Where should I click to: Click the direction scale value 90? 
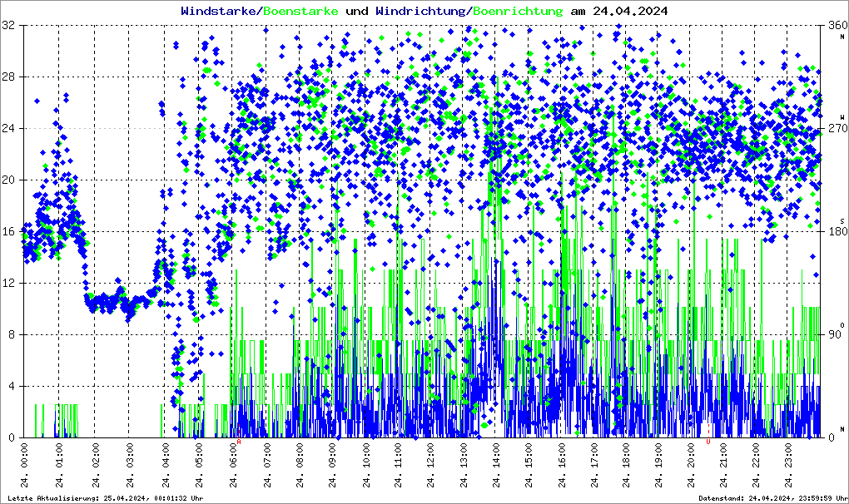tap(834, 334)
